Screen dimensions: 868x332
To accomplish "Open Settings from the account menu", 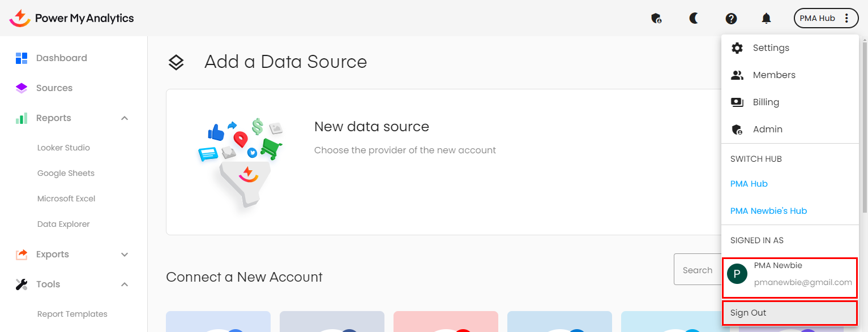I will coord(771,48).
